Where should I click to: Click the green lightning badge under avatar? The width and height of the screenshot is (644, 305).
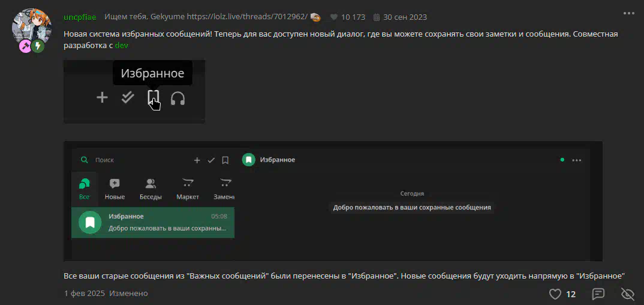pyautogui.click(x=38, y=46)
